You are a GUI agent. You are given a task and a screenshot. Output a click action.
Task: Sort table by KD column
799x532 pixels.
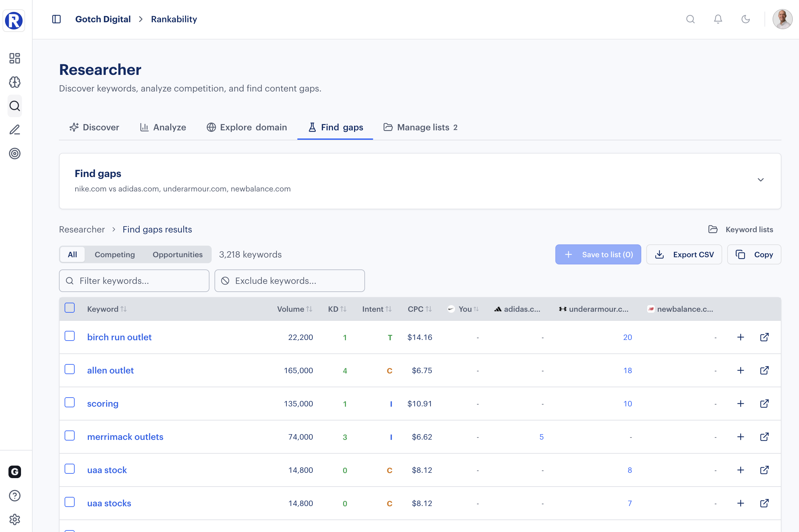point(337,309)
